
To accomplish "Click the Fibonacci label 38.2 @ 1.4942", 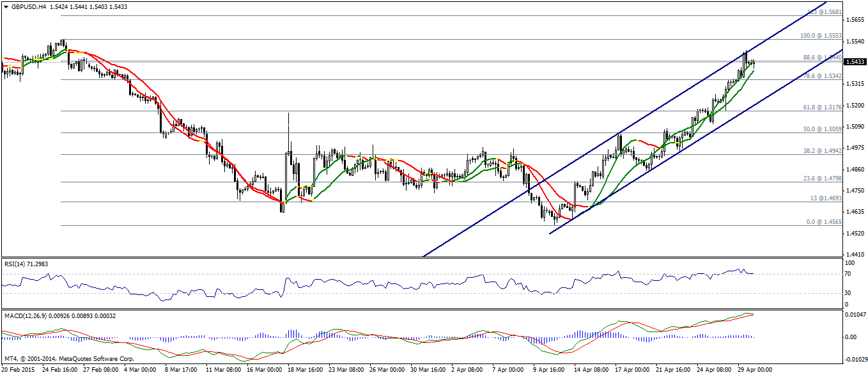I will point(821,151).
